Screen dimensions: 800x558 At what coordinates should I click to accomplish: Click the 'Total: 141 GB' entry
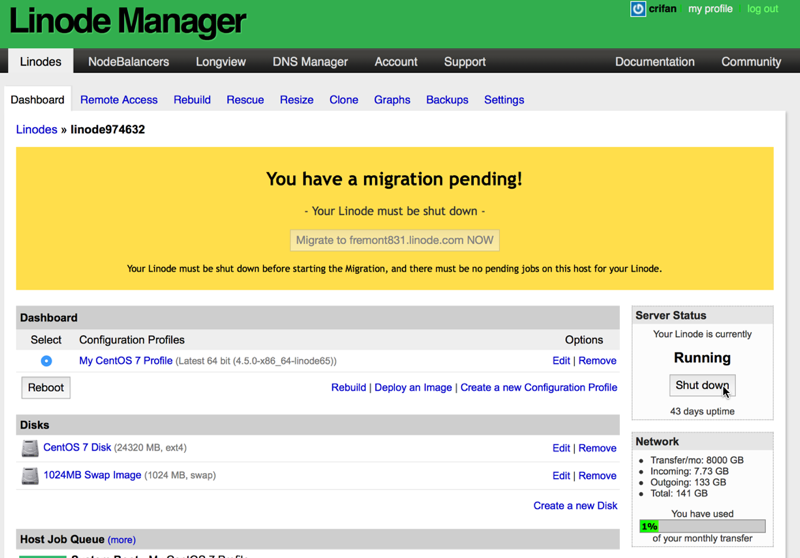coord(679,493)
